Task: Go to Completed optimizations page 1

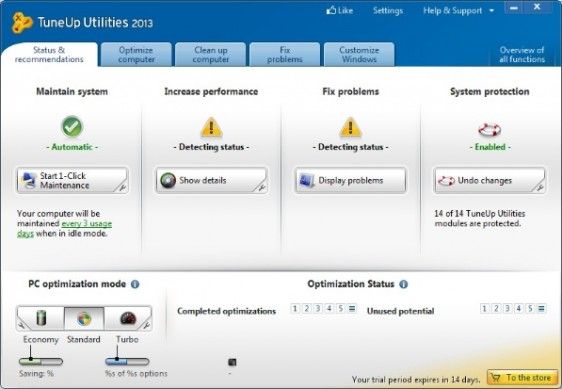Action: [x=295, y=308]
